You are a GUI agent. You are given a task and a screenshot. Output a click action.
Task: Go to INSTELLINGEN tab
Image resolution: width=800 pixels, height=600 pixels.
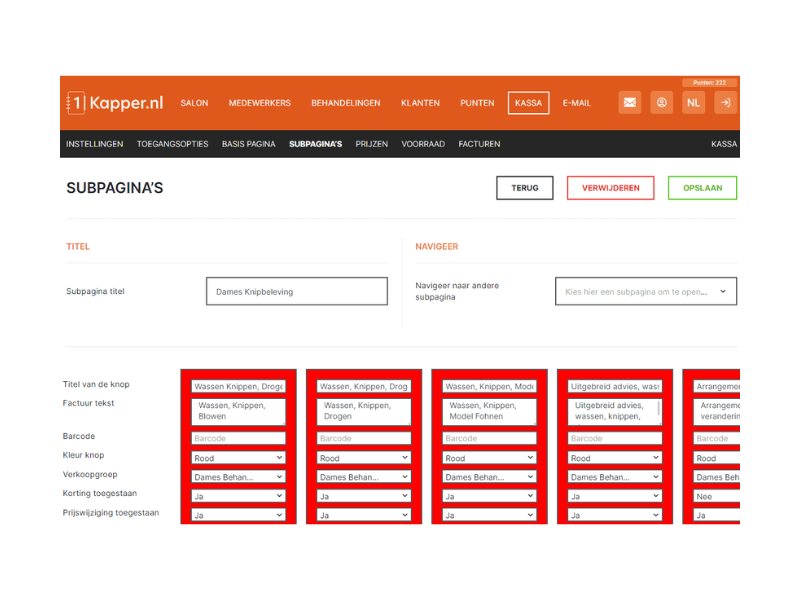94,144
